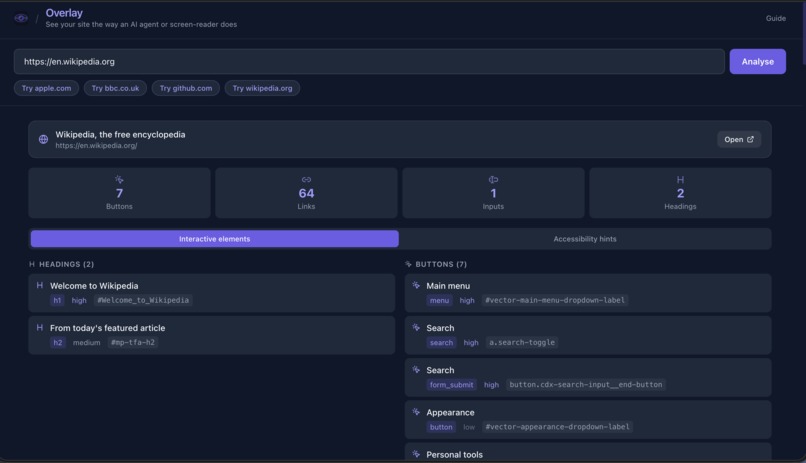The height and width of the screenshot is (463, 806).
Task: Click the Try wikipedia.org chip
Action: 262,88
